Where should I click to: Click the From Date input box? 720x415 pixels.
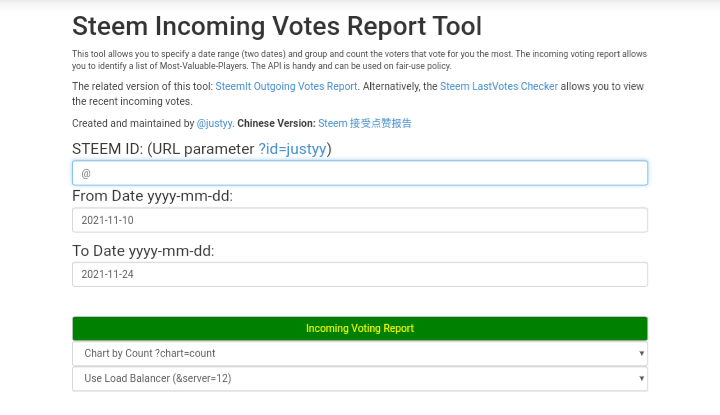tap(360, 220)
